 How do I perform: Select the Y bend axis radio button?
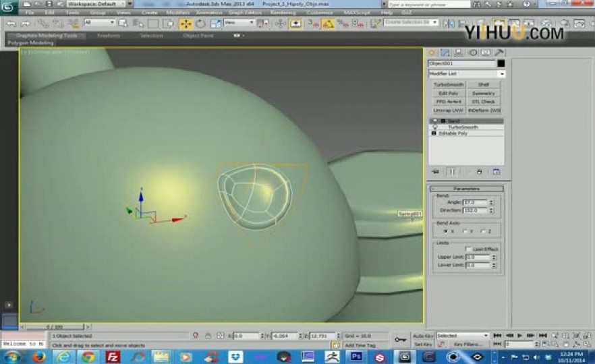pyautogui.click(x=465, y=231)
